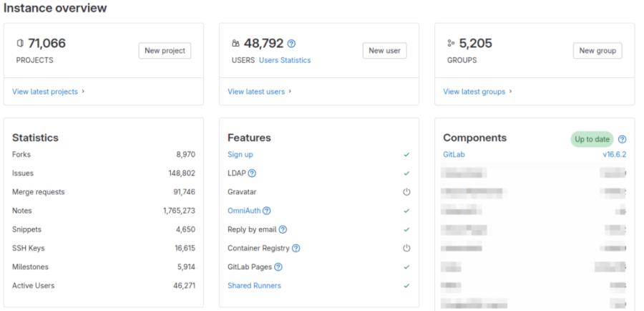The width and height of the screenshot is (644, 311).
Task: Click the Shared Runners enabled checkmark
Action: (406, 285)
